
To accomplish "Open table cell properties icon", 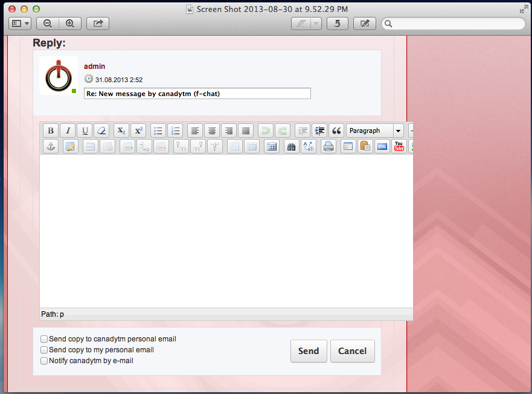I will coord(107,147).
